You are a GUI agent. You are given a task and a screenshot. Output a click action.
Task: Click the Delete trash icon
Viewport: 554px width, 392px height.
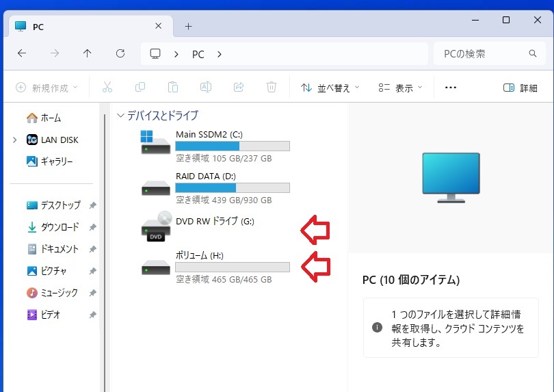pyautogui.click(x=272, y=87)
